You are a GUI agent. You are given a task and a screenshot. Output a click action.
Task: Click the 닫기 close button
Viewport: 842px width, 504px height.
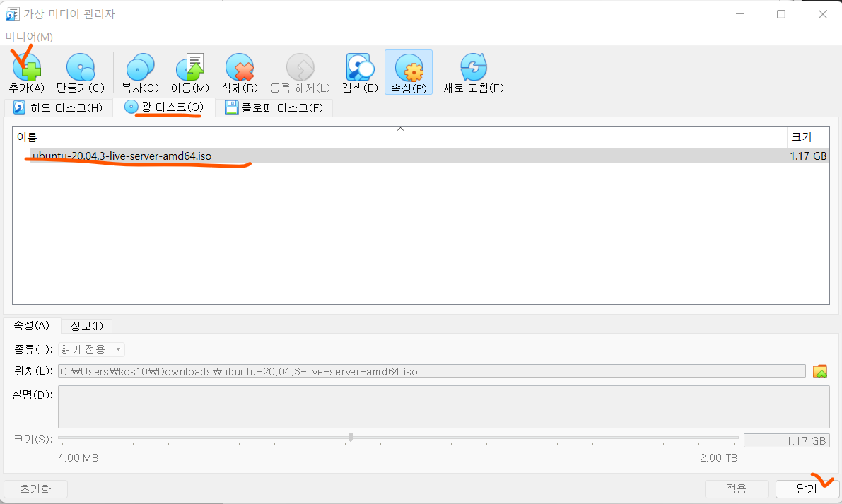coord(807,488)
